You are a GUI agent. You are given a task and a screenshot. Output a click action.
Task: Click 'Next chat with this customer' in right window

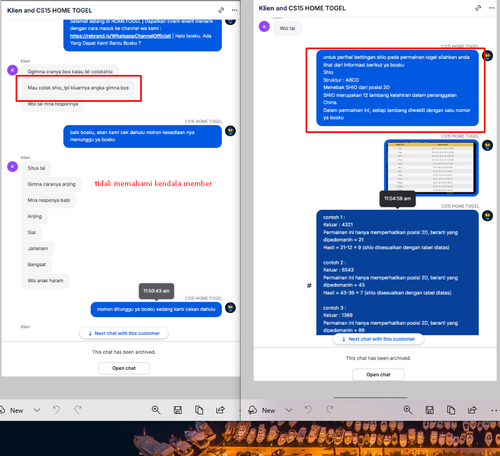pyautogui.click(x=378, y=339)
